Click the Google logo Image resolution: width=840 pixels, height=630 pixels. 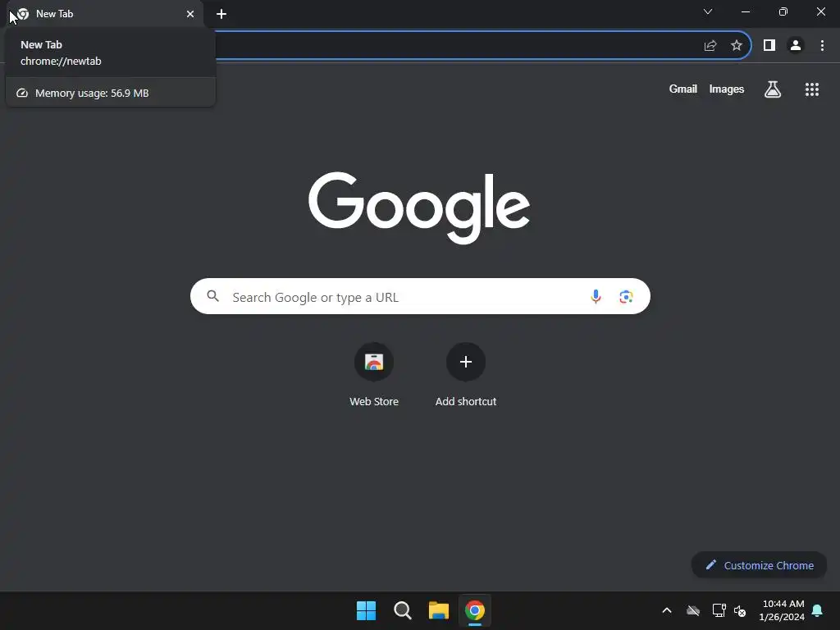419,208
